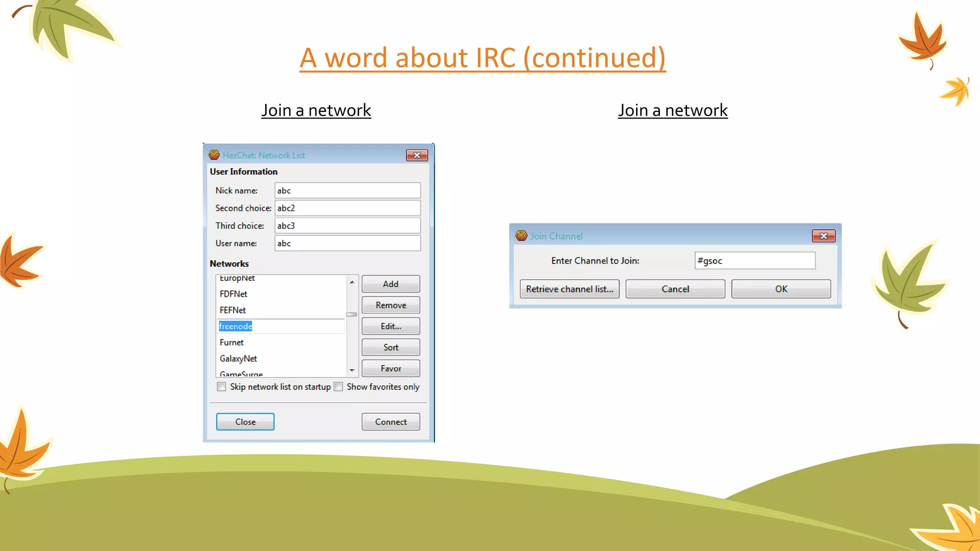
Task: Close the HexChat Network List window
Action: (417, 155)
